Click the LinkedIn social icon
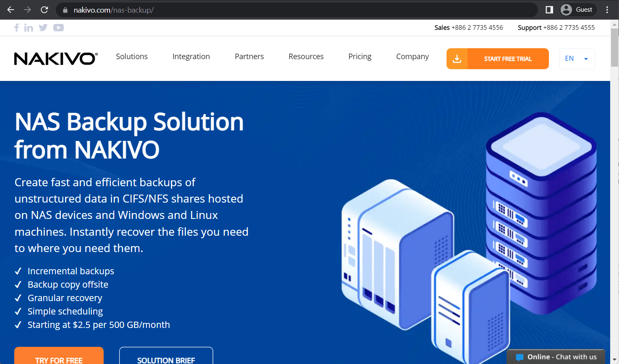The height and width of the screenshot is (364, 619). pyautogui.click(x=29, y=28)
